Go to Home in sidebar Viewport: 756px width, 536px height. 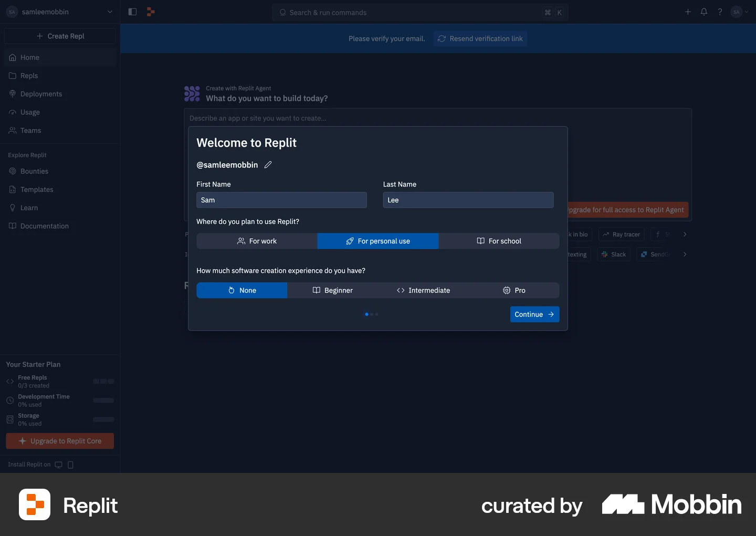(x=60, y=57)
